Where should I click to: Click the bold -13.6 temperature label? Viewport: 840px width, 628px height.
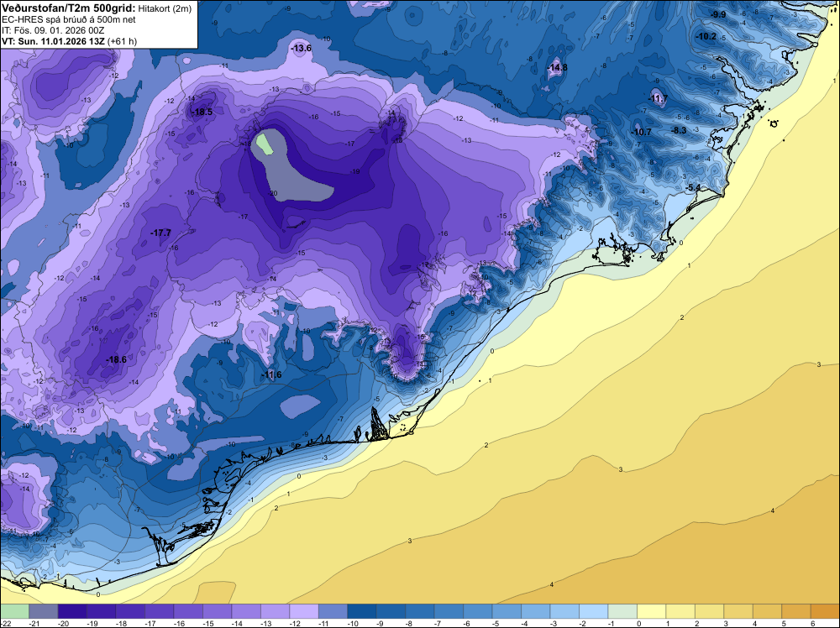point(301,48)
